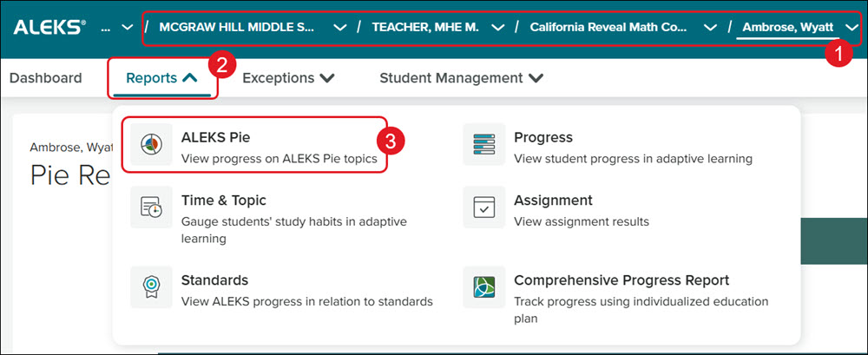Screen dimensions: 868x355
Task: Click the Comprehensive Progress Report icon
Action: [483, 287]
